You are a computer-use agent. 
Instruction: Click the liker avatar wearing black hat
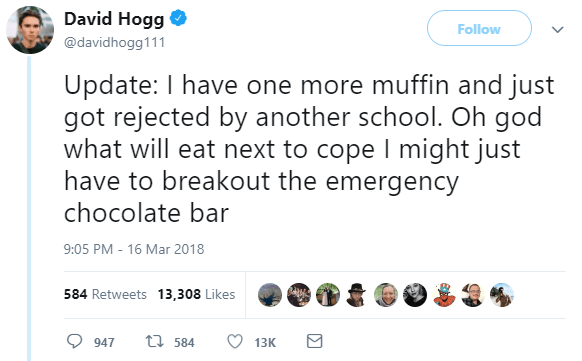(x=357, y=295)
